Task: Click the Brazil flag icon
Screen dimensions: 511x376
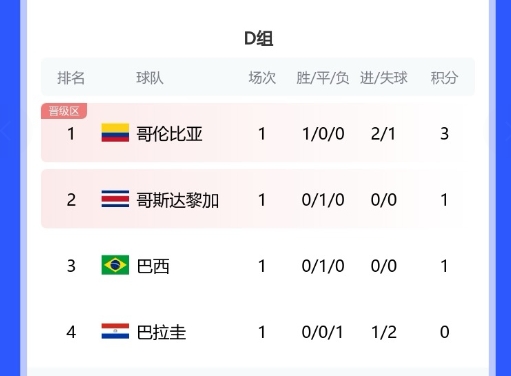Action: [115, 265]
